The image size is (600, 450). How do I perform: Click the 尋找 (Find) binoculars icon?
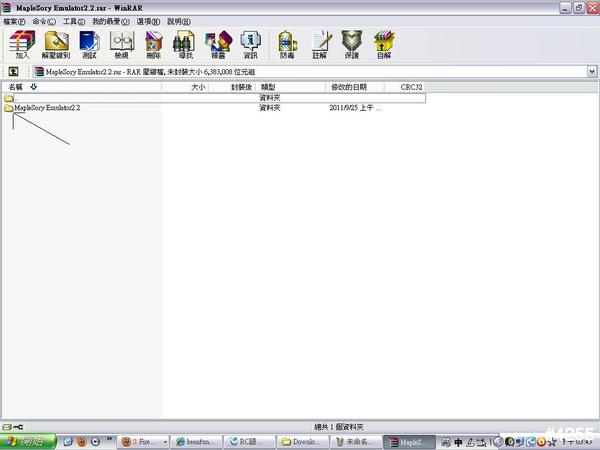pyautogui.click(x=186, y=44)
